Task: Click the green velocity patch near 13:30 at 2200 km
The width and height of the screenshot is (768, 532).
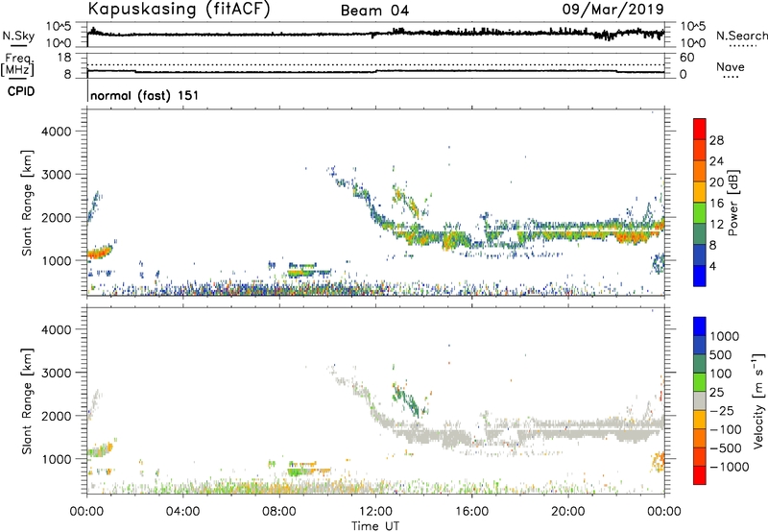Action: 413,403
